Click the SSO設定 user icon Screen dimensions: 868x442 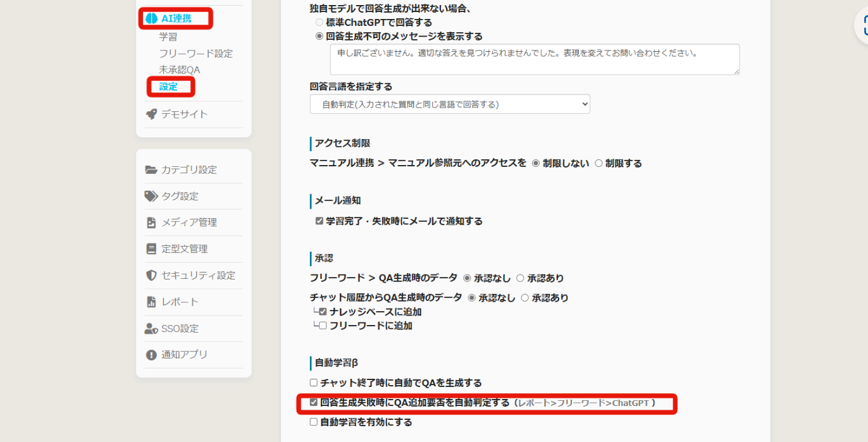pyautogui.click(x=151, y=329)
